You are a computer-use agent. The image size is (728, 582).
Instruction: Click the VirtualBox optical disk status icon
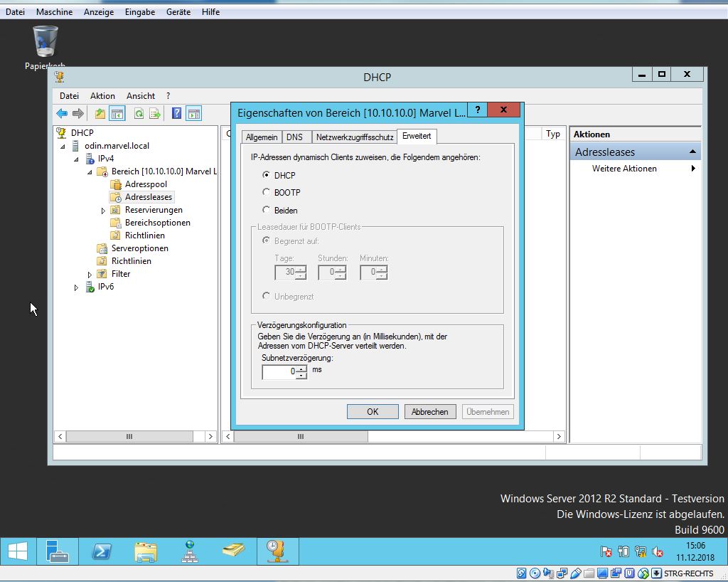[535, 573]
